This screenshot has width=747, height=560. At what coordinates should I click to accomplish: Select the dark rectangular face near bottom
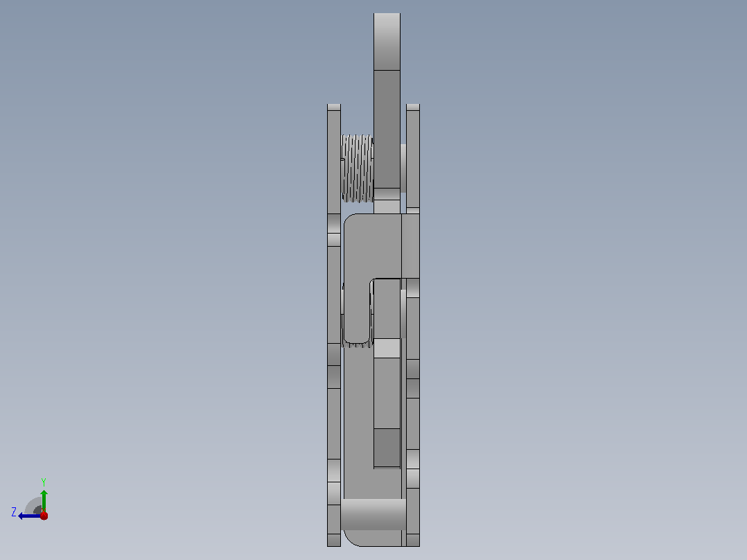387,448
